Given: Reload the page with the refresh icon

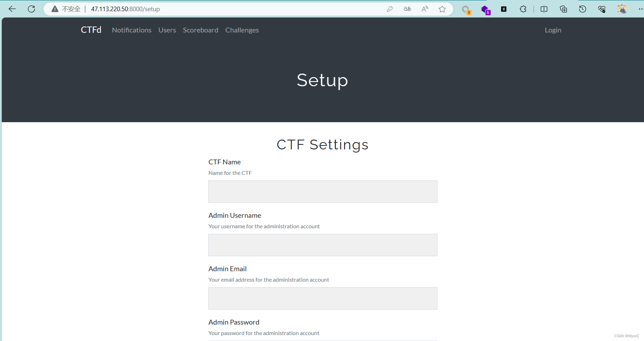Looking at the screenshot, I should (31, 9).
